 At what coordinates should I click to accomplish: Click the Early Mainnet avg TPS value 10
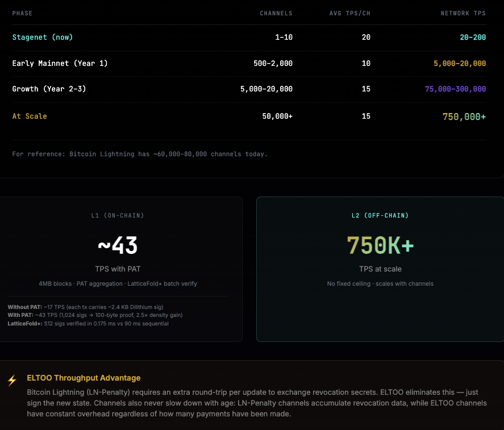click(x=366, y=63)
